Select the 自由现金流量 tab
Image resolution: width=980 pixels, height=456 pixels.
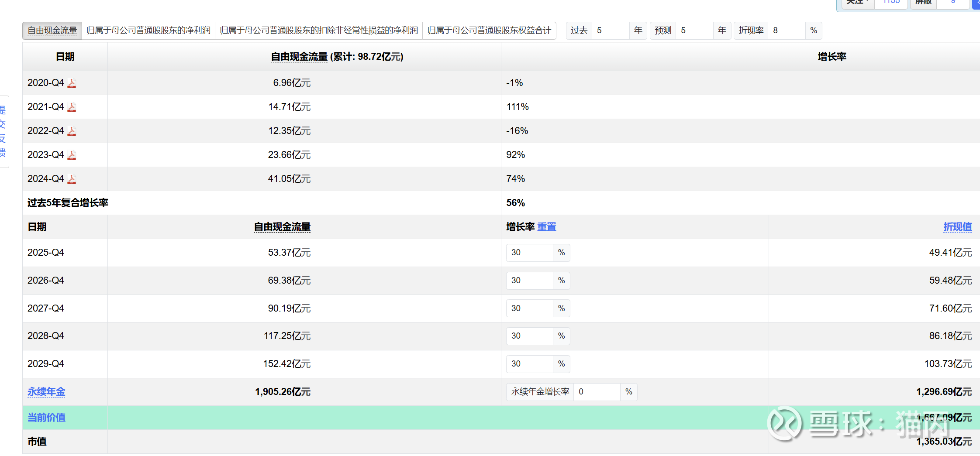pyautogui.click(x=52, y=31)
